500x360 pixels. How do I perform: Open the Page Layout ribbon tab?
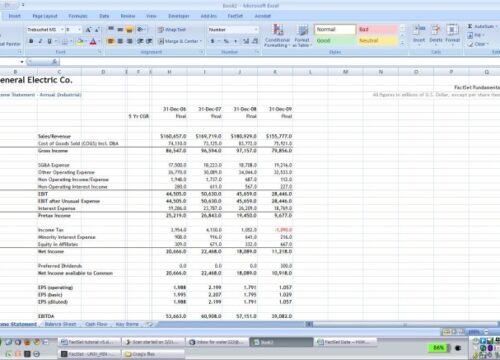[45, 16]
